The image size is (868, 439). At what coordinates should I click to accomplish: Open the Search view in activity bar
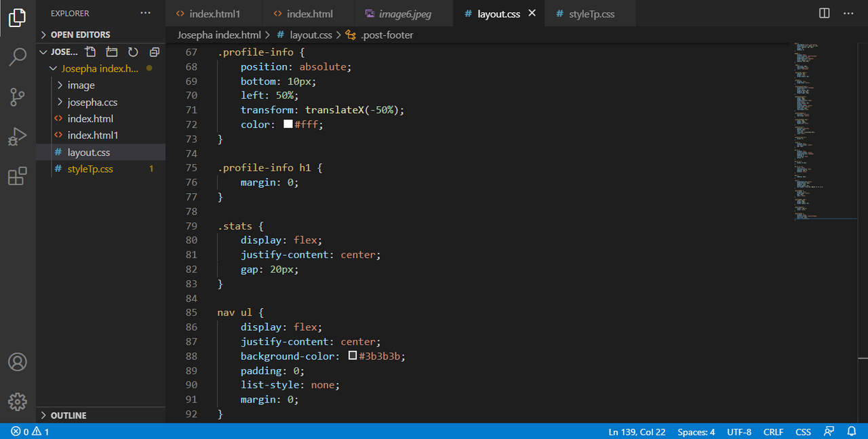pos(18,58)
